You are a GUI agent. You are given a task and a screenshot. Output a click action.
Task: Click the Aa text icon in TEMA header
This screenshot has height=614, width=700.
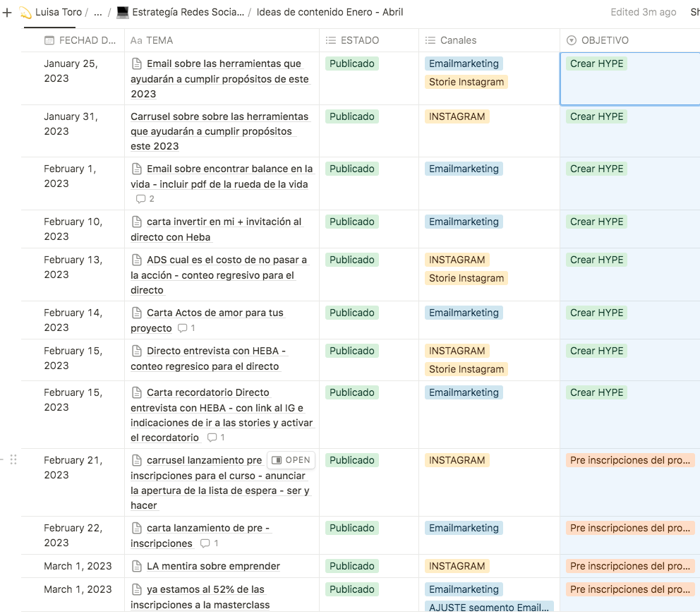136,41
